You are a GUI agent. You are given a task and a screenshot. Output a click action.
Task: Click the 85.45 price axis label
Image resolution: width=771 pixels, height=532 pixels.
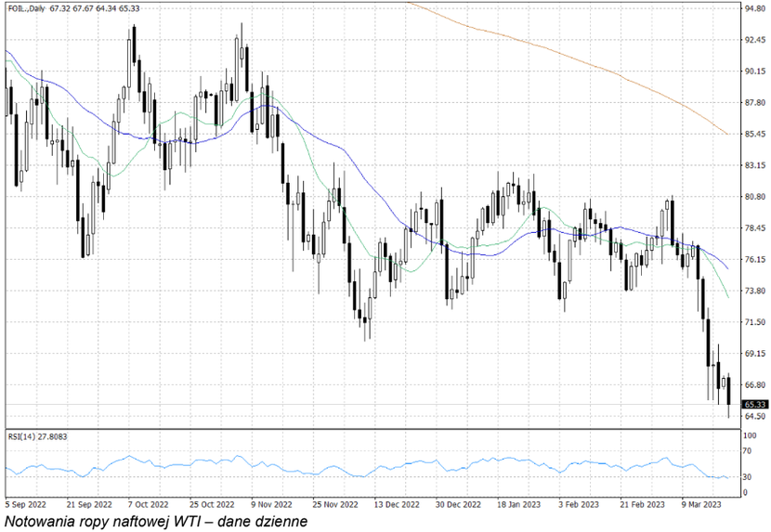(755, 134)
